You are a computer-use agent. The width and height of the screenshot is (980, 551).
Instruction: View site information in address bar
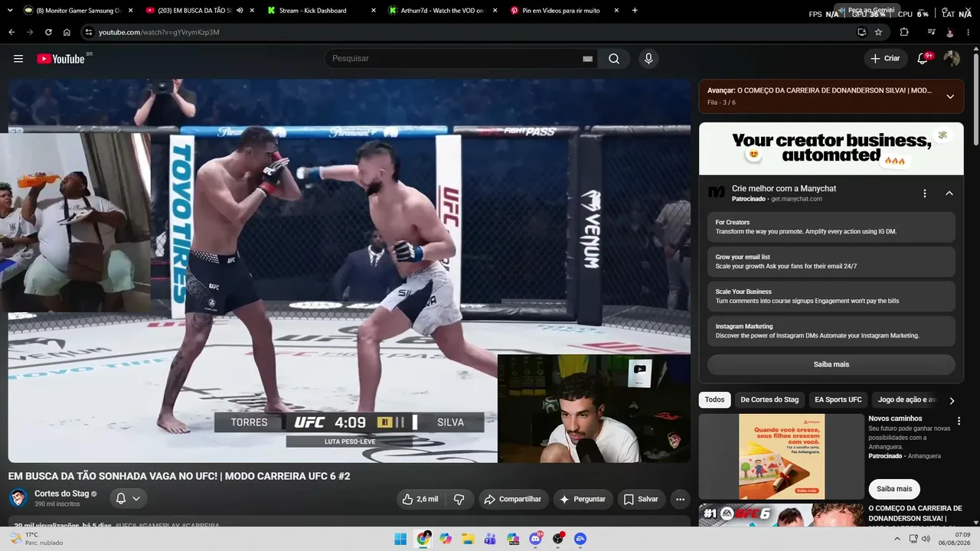(x=89, y=32)
